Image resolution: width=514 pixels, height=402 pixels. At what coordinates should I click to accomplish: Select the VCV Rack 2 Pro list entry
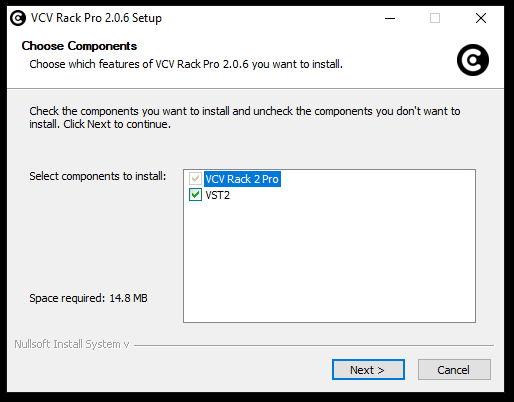(242, 179)
